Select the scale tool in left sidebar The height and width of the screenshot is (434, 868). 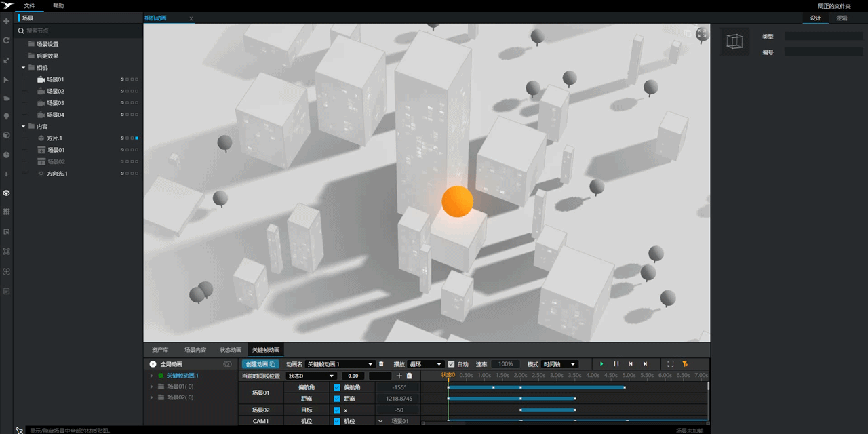point(7,60)
